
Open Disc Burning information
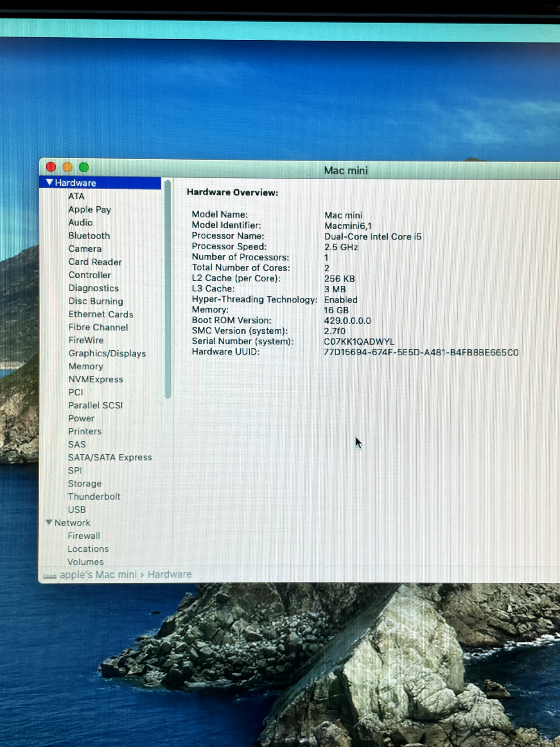pyautogui.click(x=96, y=301)
